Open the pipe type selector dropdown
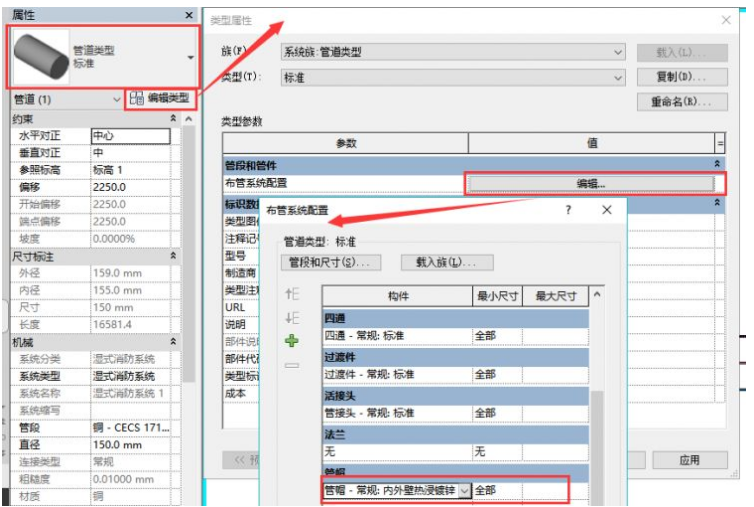The image size is (754, 507). 190,57
